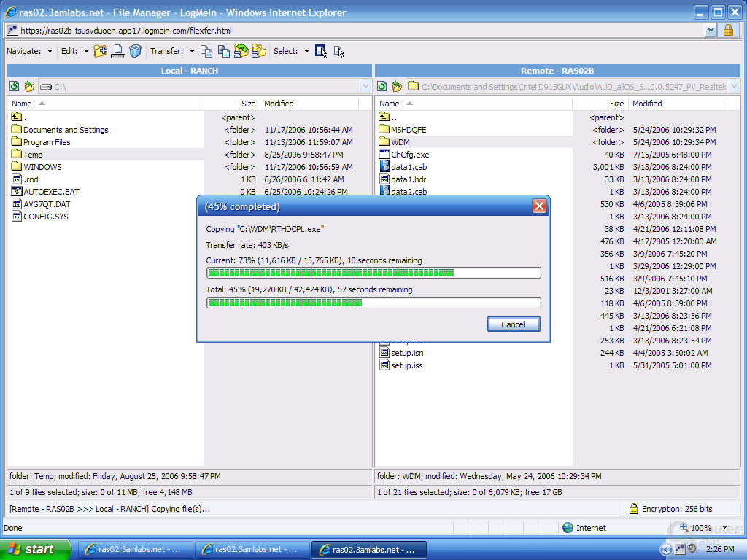This screenshot has width=747, height=560.
Task: Expand the Local path C:\ dropdown
Action: (365, 86)
